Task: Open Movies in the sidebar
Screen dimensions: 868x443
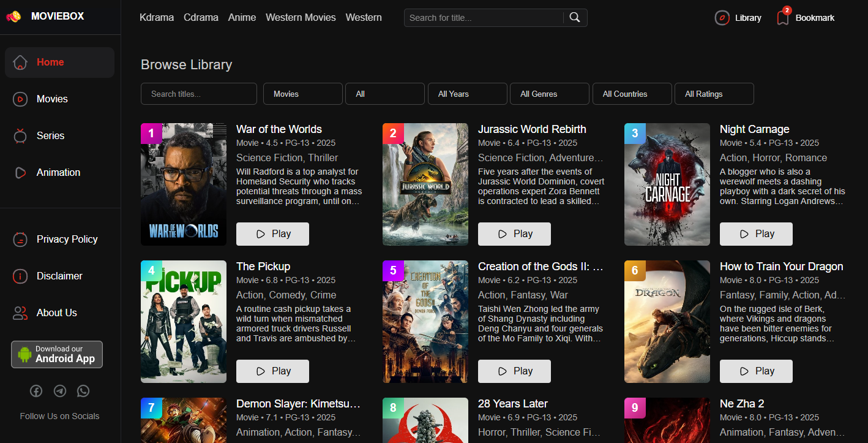Action: point(59,99)
